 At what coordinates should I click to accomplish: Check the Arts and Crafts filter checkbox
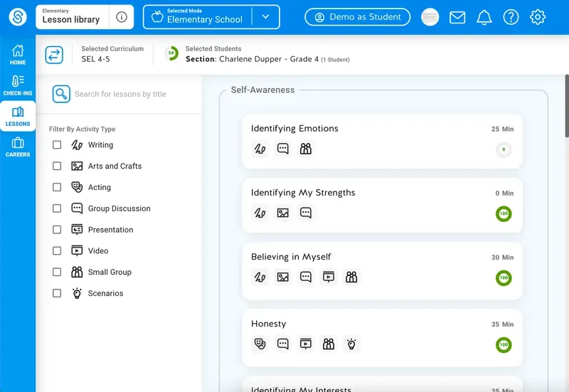click(x=57, y=166)
